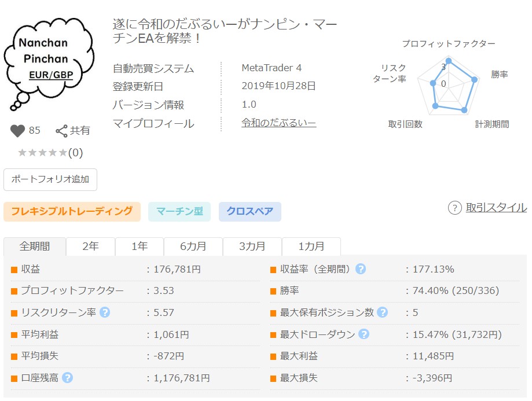The height and width of the screenshot is (401, 532).
Task: Select the 全期間 tab
Action: (x=35, y=246)
